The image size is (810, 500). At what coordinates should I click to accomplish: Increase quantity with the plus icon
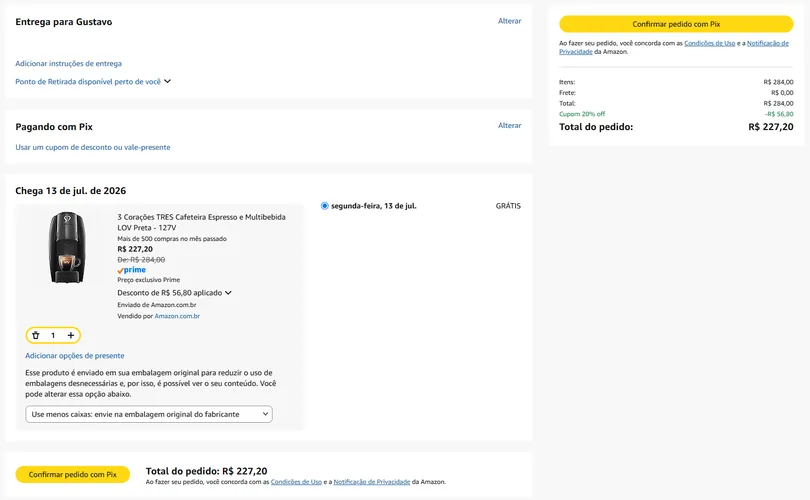(x=71, y=335)
